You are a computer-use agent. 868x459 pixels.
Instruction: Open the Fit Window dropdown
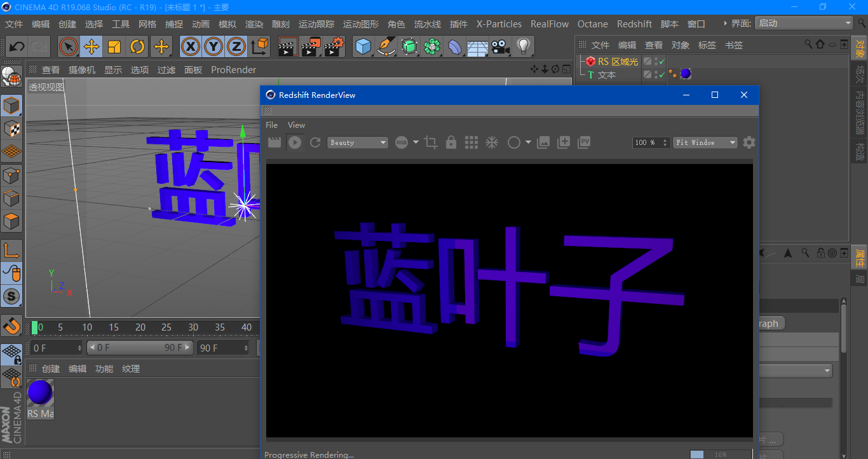(705, 142)
